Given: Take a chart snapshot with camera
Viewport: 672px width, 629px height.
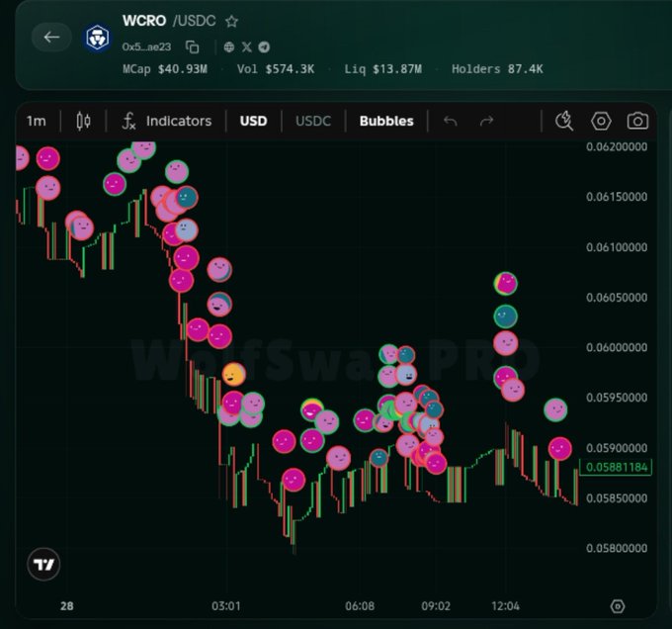Looking at the screenshot, I should pyautogui.click(x=637, y=121).
